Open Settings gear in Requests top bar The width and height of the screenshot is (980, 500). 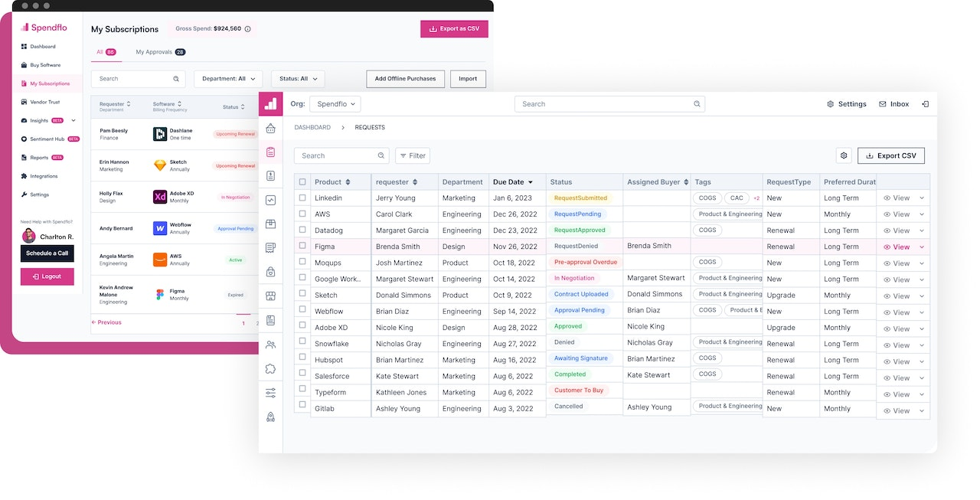(x=847, y=104)
